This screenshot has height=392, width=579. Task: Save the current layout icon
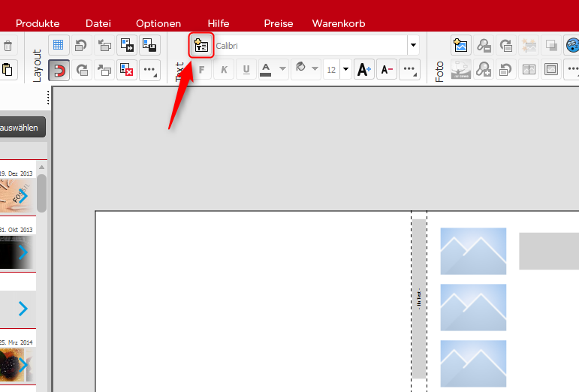pyautogui.click(x=149, y=45)
